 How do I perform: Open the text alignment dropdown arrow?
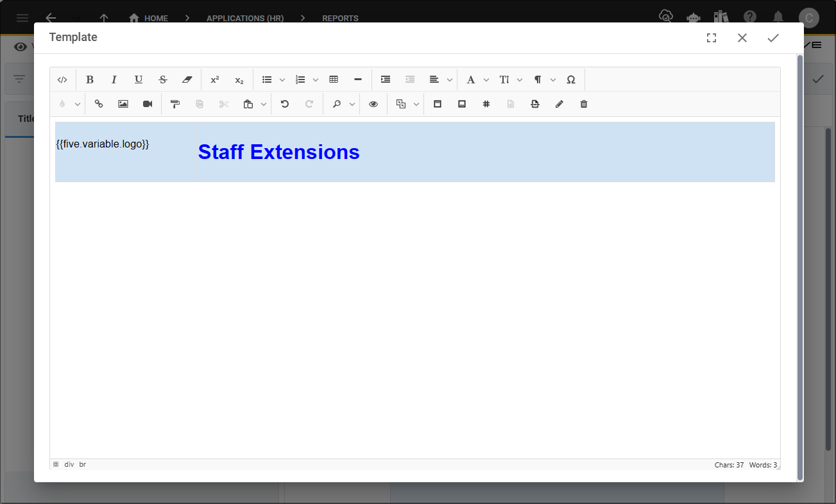pyautogui.click(x=450, y=80)
